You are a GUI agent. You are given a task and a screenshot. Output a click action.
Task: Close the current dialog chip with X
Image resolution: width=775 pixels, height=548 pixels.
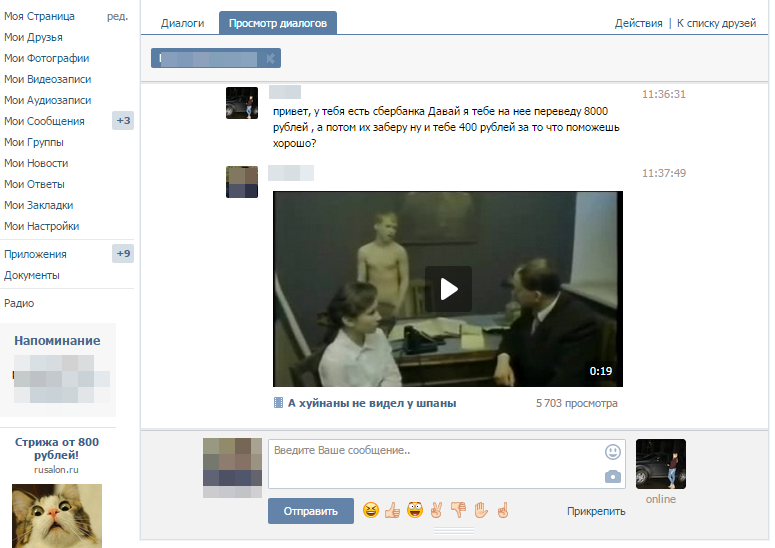[270, 59]
